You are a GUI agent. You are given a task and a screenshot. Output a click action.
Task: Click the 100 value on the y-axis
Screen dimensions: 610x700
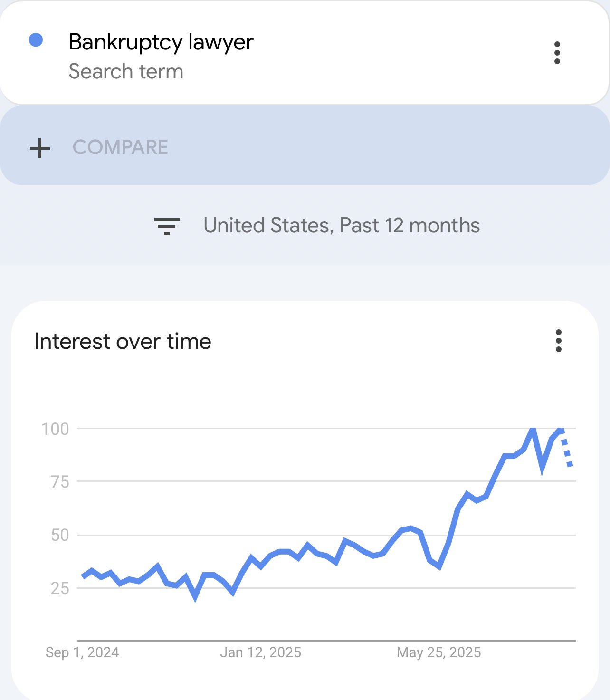[x=56, y=429]
